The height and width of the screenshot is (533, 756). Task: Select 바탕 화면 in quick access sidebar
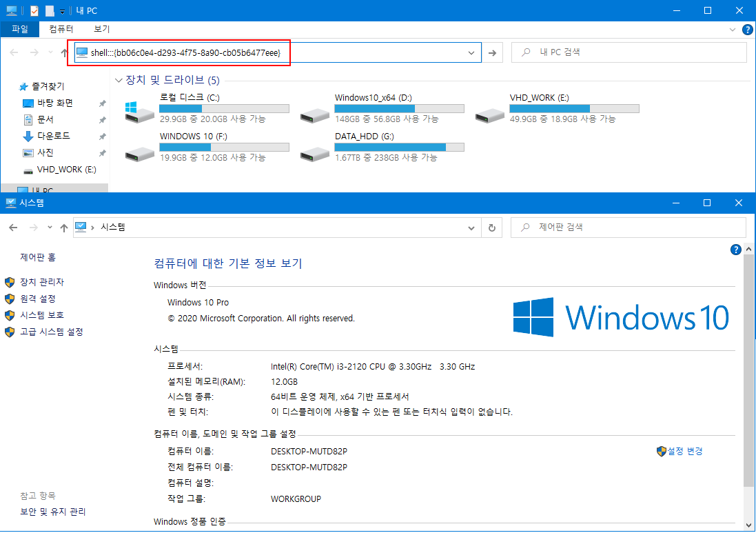pyautogui.click(x=55, y=103)
